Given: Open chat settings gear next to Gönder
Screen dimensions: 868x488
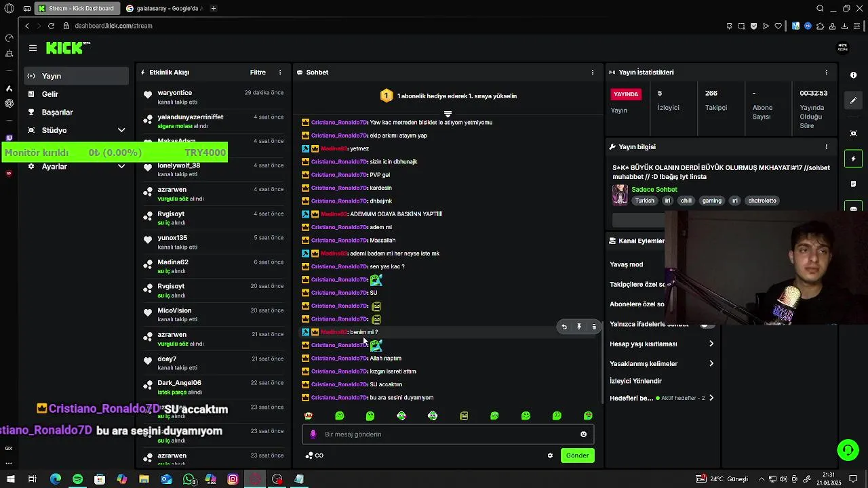Looking at the screenshot, I should pyautogui.click(x=550, y=455).
